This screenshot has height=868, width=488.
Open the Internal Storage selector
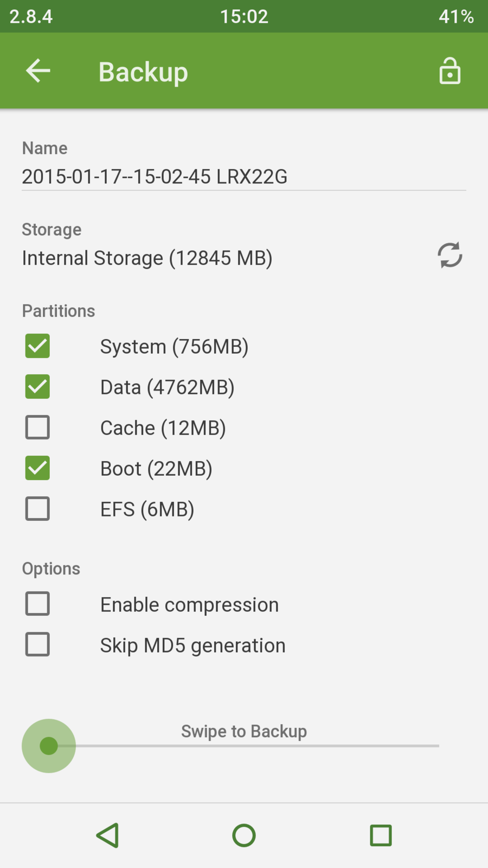[147, 258]
